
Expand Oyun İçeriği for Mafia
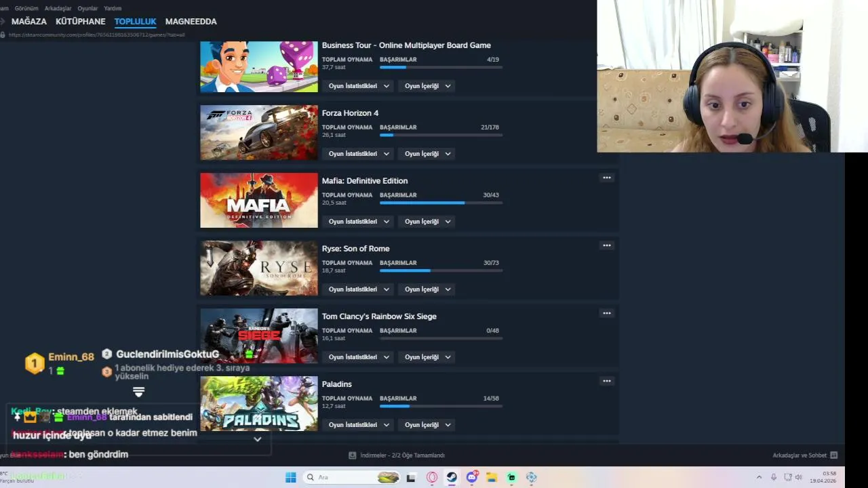pos(426,222)
